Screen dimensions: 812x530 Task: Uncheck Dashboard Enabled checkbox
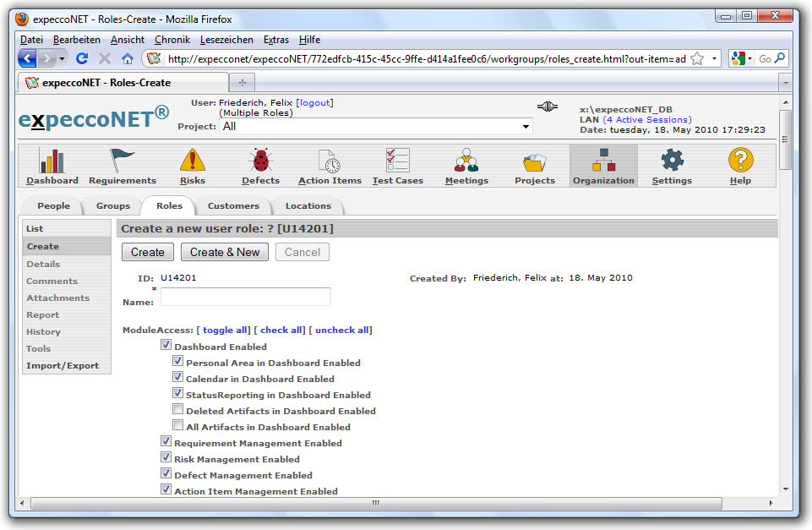(x=166, y=346)
